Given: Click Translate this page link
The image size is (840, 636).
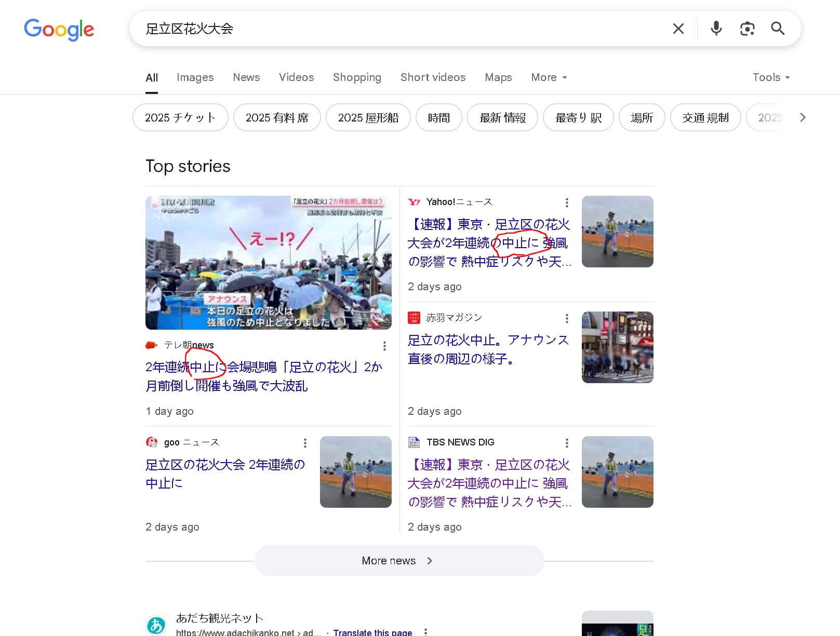Looking at the screenshot, I should pyautogui.click(x=372, y=632).
